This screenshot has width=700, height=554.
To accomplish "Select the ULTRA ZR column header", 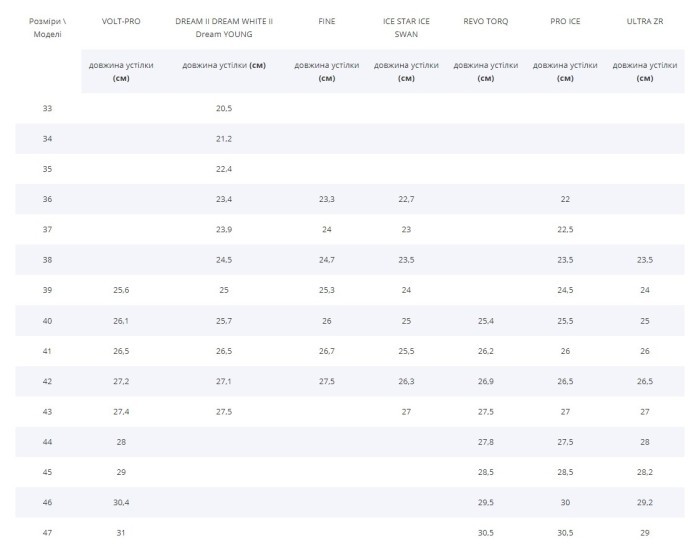I will (645, 21).
